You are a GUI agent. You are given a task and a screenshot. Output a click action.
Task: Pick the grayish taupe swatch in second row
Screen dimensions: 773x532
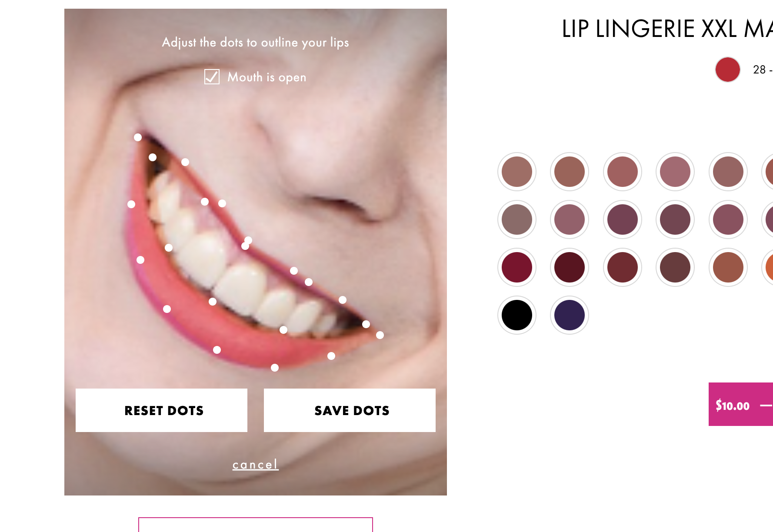[517, 219]
